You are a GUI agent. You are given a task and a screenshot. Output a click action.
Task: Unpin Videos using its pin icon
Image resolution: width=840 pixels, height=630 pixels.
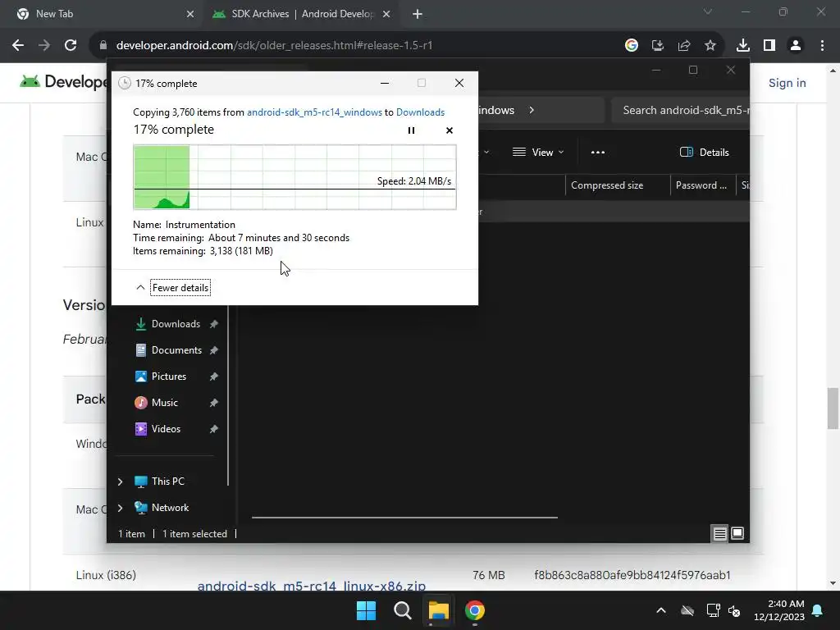tap(214, 429)
